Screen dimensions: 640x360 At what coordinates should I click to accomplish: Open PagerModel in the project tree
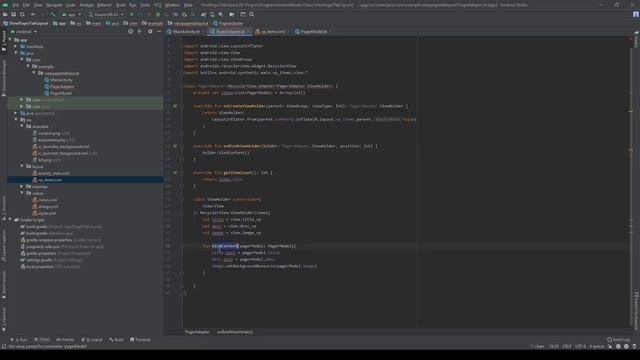coord(61,93)
